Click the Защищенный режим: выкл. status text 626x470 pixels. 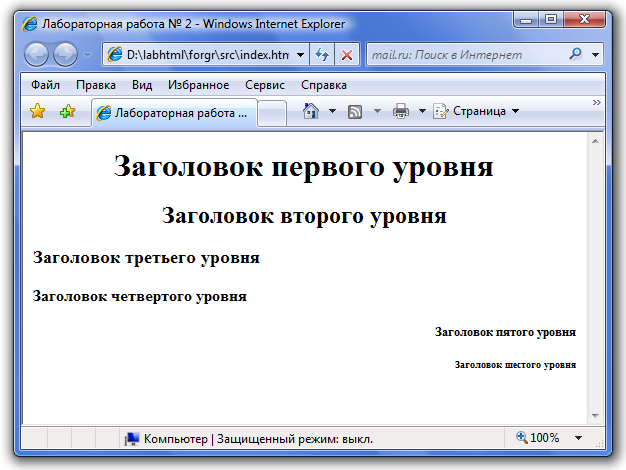tap(295, 439)
